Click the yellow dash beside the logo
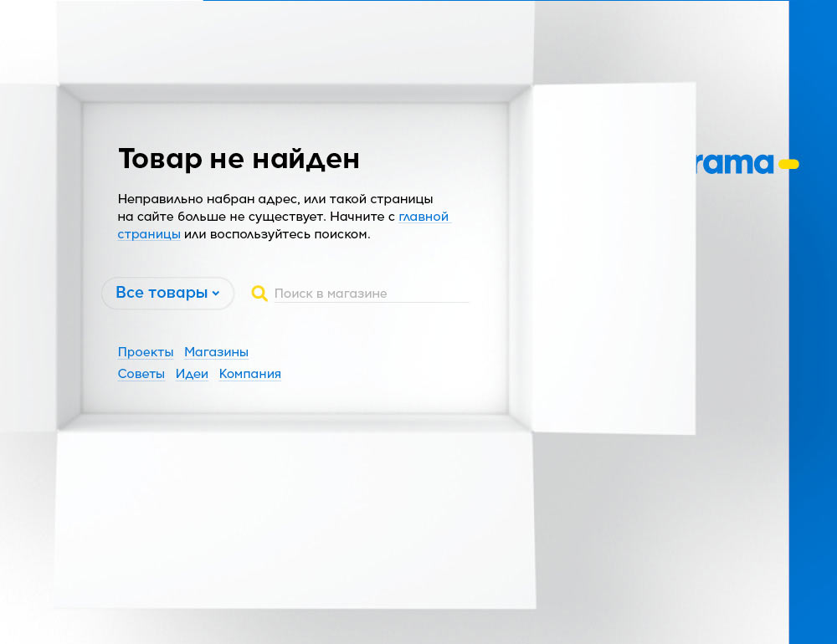 (788, 164)
